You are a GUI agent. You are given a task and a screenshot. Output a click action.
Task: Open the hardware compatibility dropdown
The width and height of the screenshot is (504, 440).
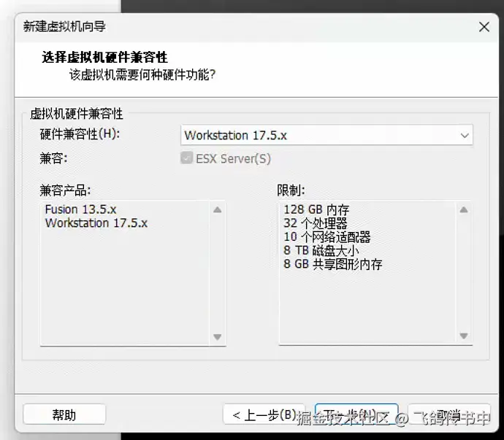327,135
